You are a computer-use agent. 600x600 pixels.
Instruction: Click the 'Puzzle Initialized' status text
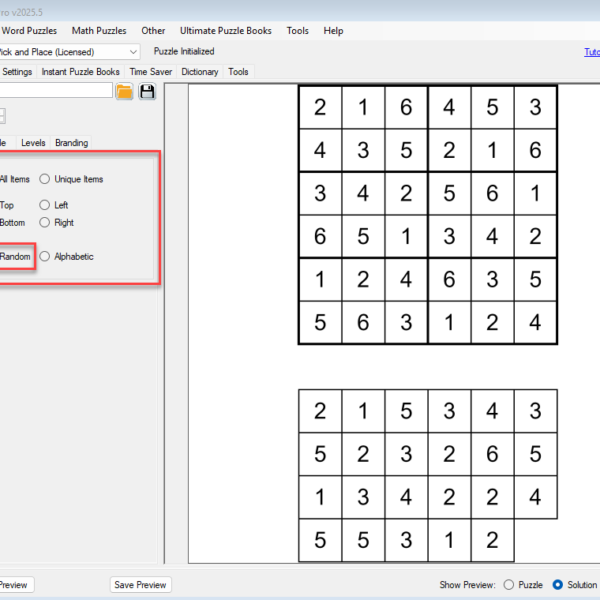click(184, 51)
